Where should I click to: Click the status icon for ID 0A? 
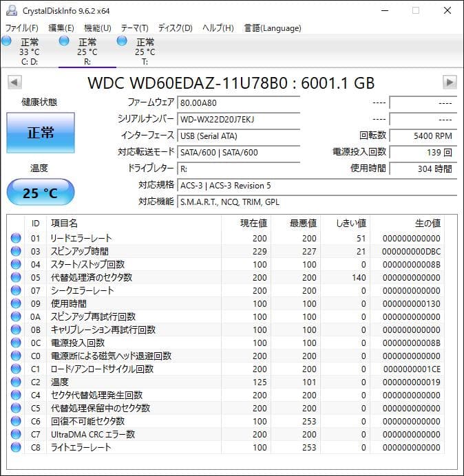pyautogui.click(x=16, y=316)
